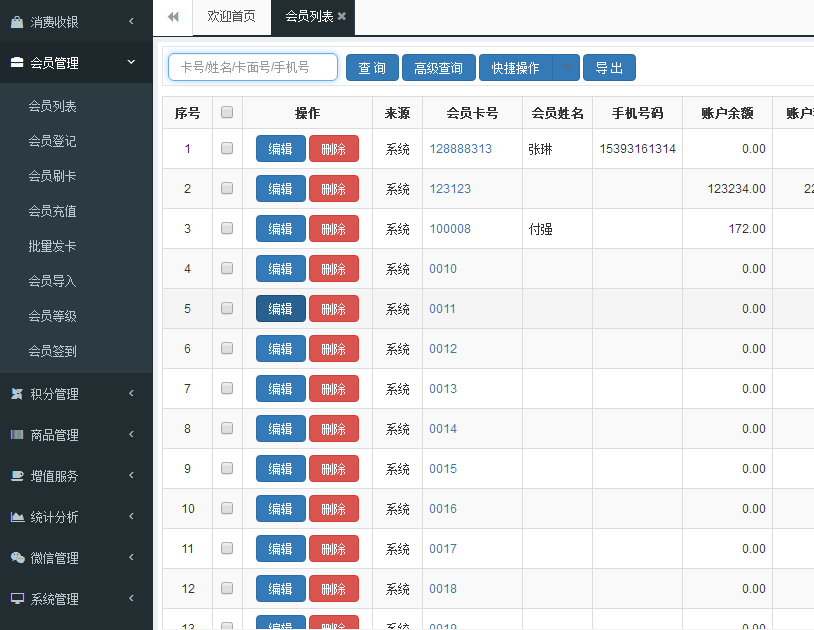814x630 pixels.
Task: Toggle the select-all checkbox in table header
Action: pos(227,113)
